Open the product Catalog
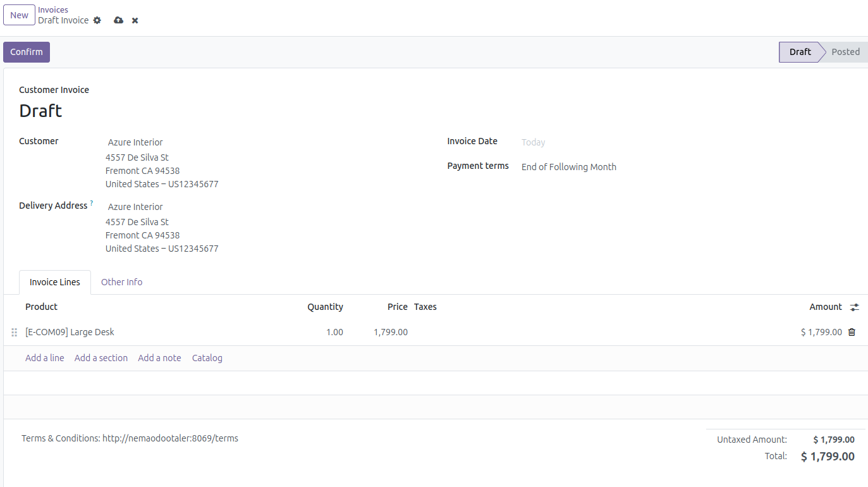The width and height of the screenshot is (868, 487). (x=207, y=358)
